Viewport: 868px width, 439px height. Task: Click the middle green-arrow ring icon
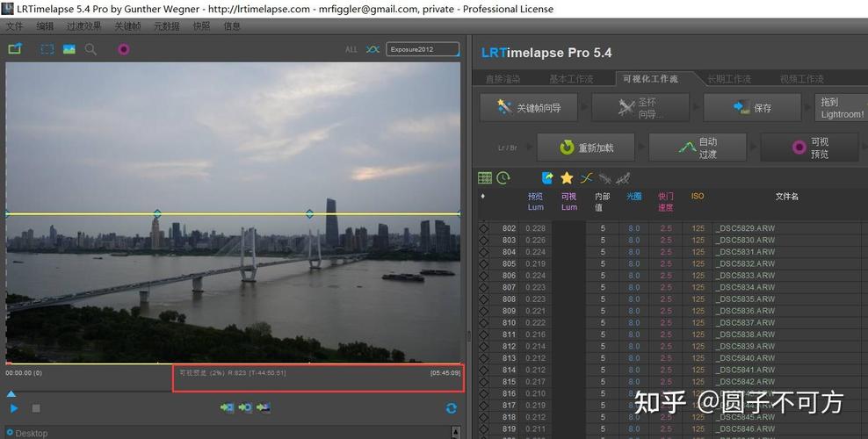tap(245, 408)
